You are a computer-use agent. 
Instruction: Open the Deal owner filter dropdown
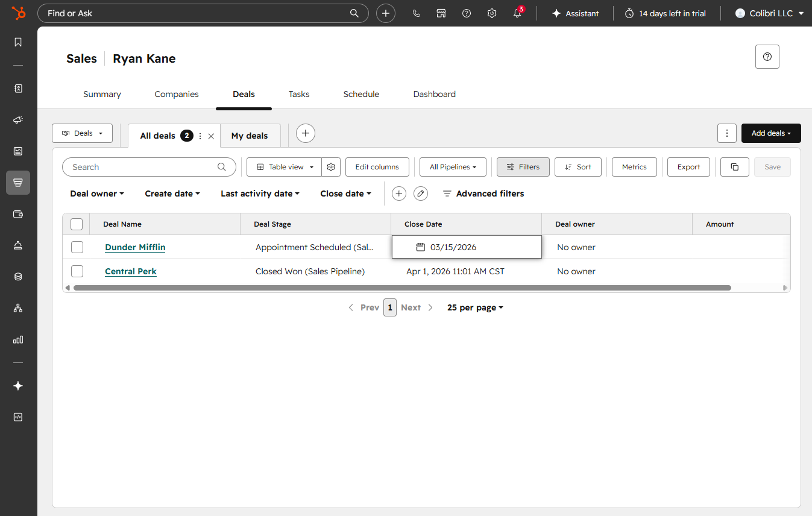coord(96,193)
